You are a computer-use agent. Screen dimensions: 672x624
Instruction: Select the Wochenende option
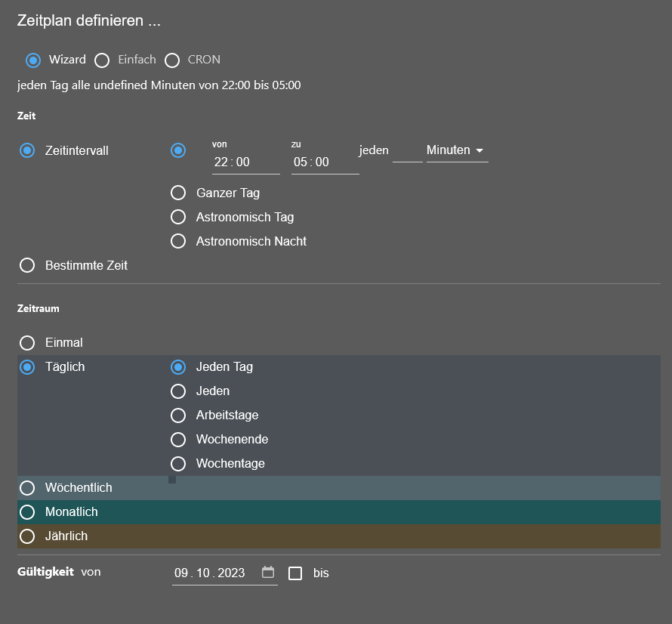click(178, 440)
